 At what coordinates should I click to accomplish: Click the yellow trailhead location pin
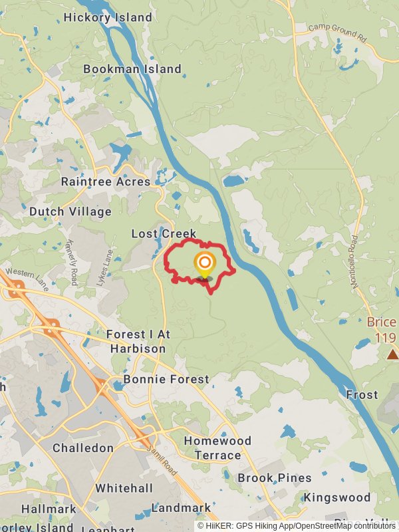coord(205,265)
